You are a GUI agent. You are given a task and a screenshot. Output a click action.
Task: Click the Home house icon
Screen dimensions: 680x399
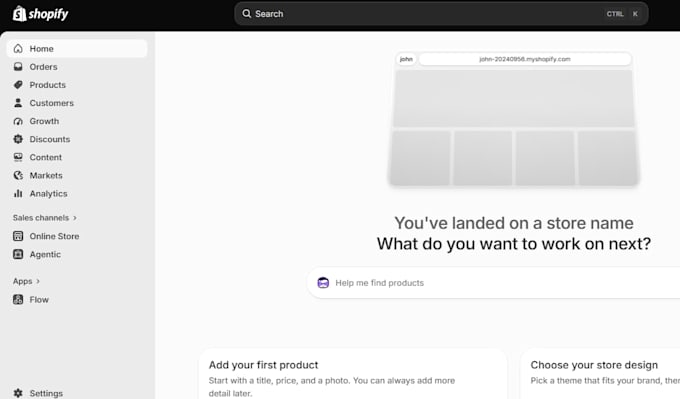pos(18,49)
